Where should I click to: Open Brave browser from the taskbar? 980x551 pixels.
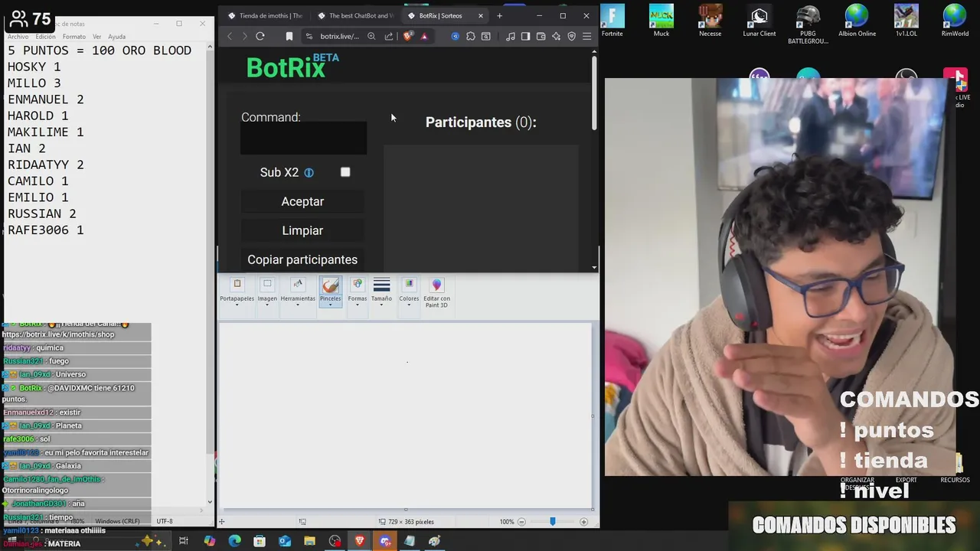click(360, 541)
